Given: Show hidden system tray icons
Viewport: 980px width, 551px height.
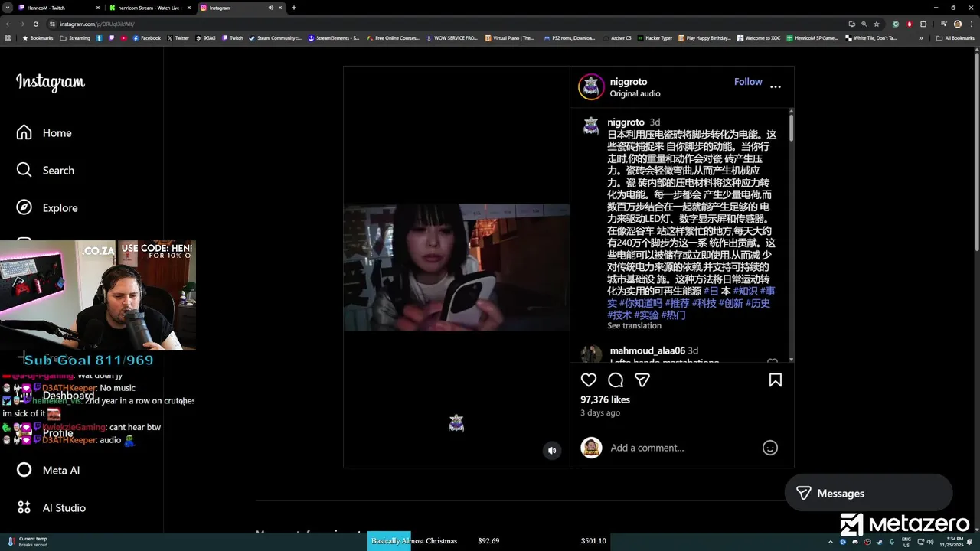Looking at the screenshot, I should 831,541.
